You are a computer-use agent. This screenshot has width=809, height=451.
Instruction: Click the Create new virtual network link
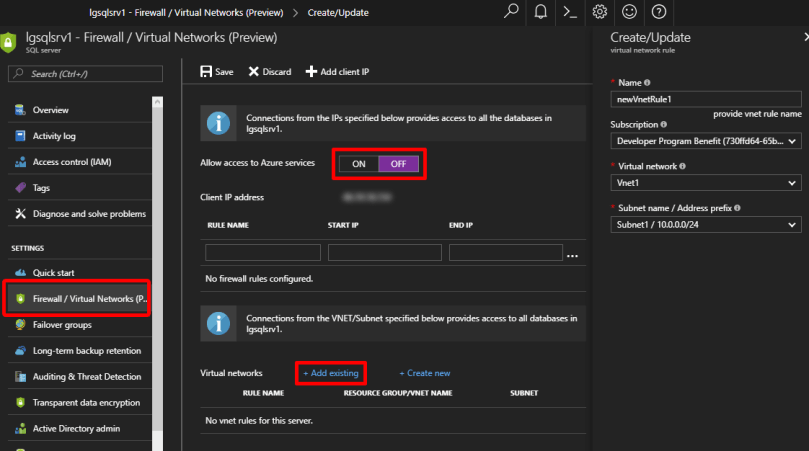(x=425, y=373)
